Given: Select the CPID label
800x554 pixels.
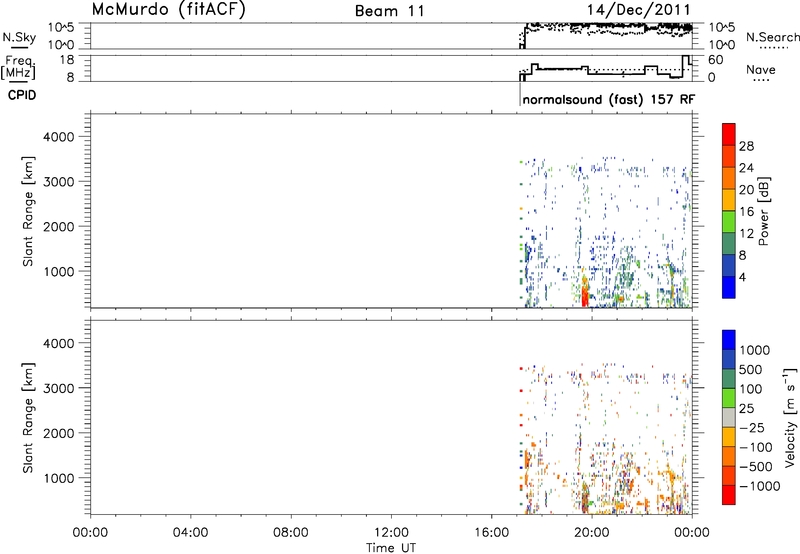Looking at the screenshot, I should click(x=22, y=95).
